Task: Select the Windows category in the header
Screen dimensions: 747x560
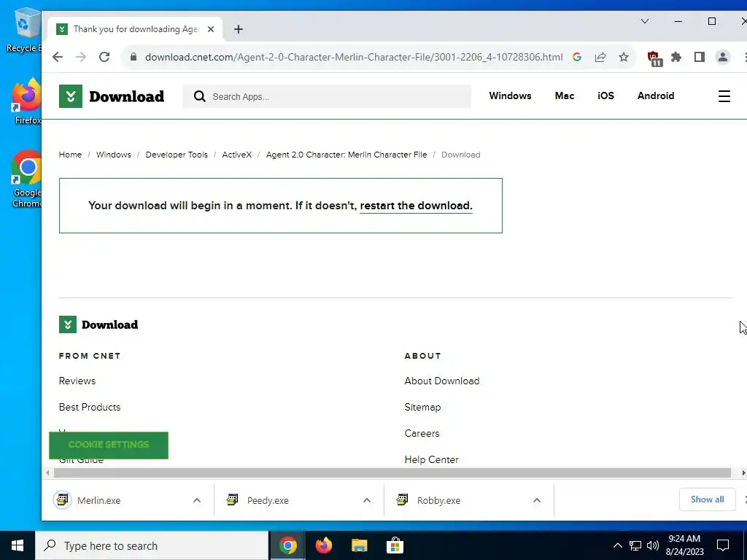Action: tap(510, 96)
